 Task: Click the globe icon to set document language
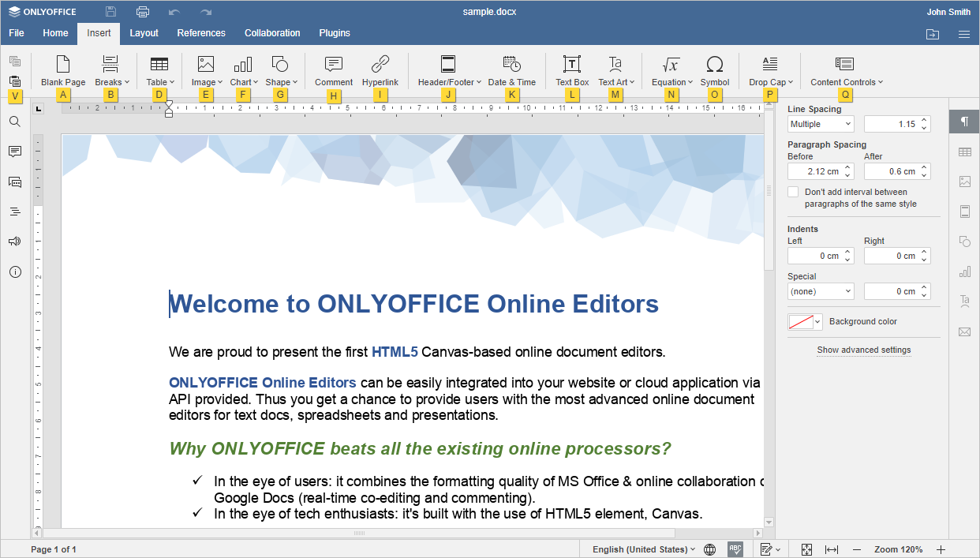[709, 549]
